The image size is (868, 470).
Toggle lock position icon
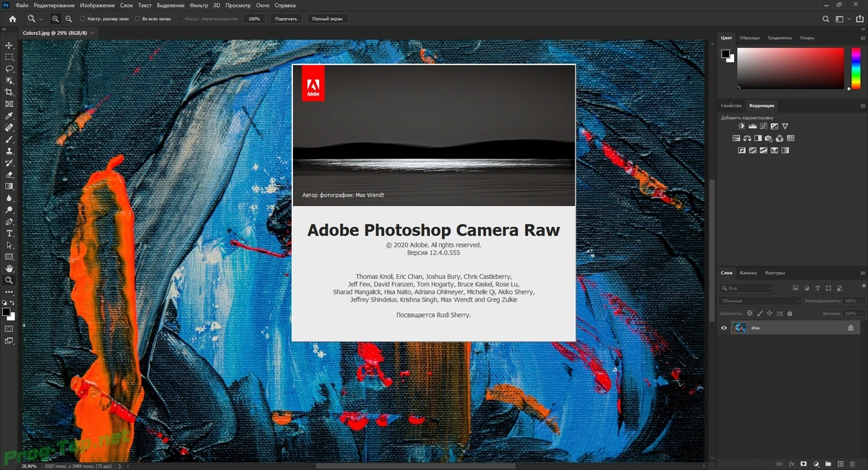[769, 313]
